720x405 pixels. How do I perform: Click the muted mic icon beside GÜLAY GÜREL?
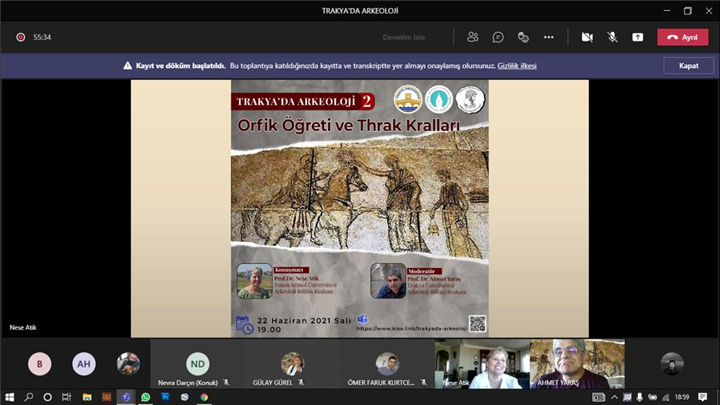[x=301, y=382]
